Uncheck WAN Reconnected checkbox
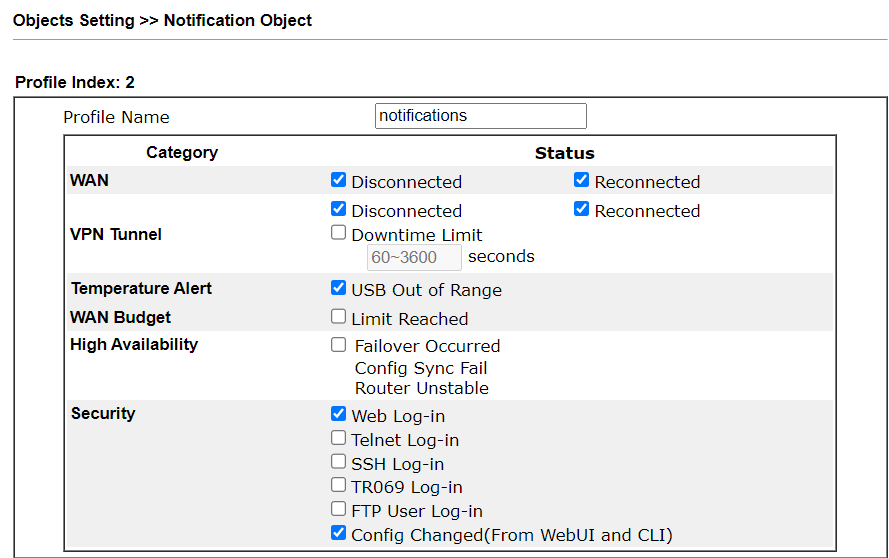889x558 pixels. pyautogui.click(x=581, y=180)
